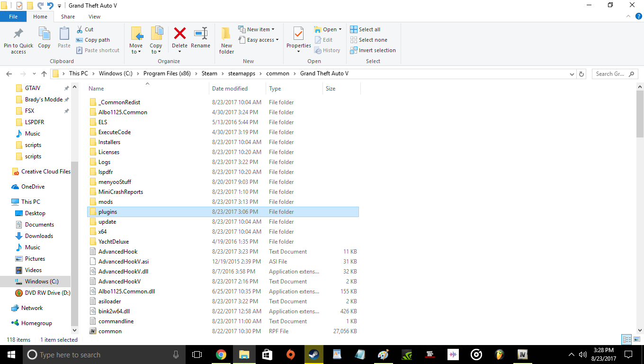
Task: Click Invert selection in the ribbon
Action: [x=373, y=50]
